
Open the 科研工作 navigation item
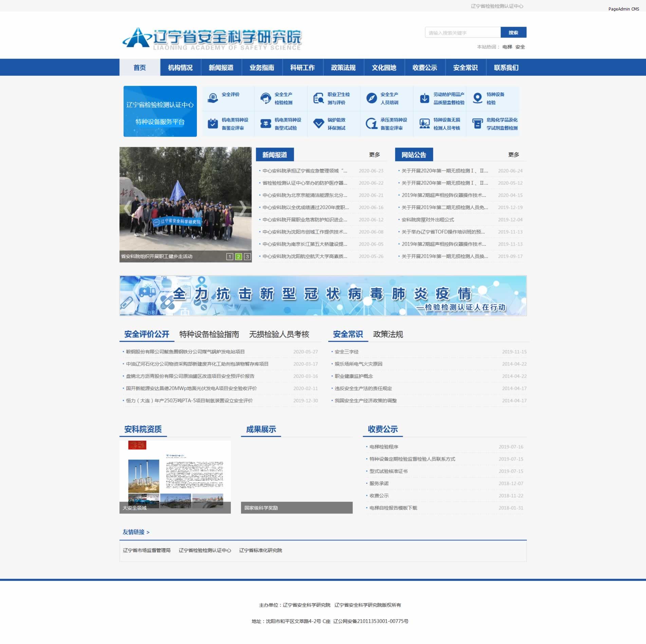pos(303,68)
